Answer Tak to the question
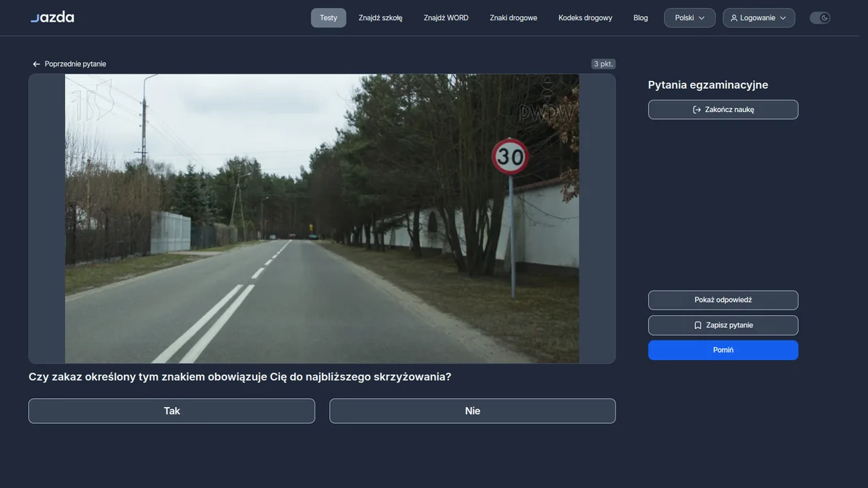The height and width of the screenshot is (488, 868). click(171, 411)
